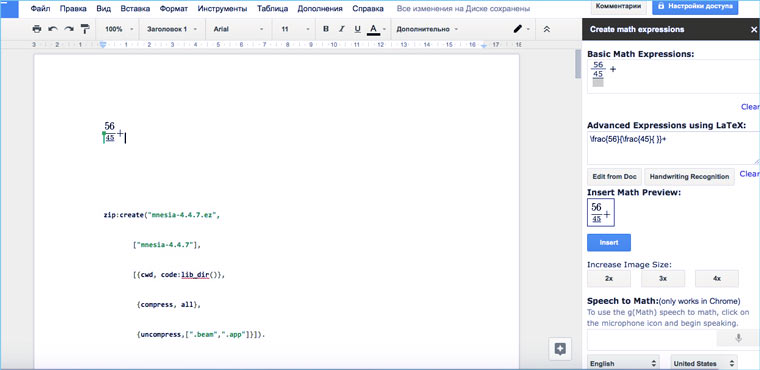
Task: Click the Настройки доступа button
Action: click(x=695, y=7)
